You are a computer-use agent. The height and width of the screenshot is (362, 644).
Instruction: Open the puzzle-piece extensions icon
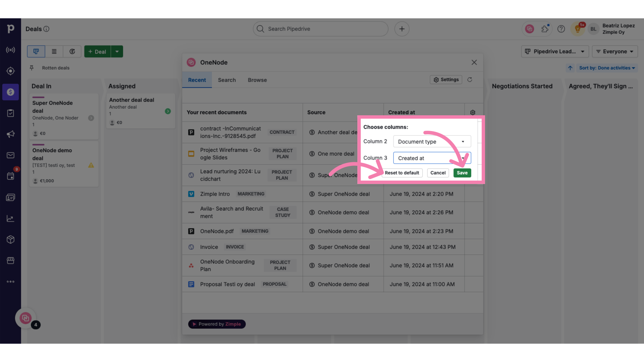point(545,29)
